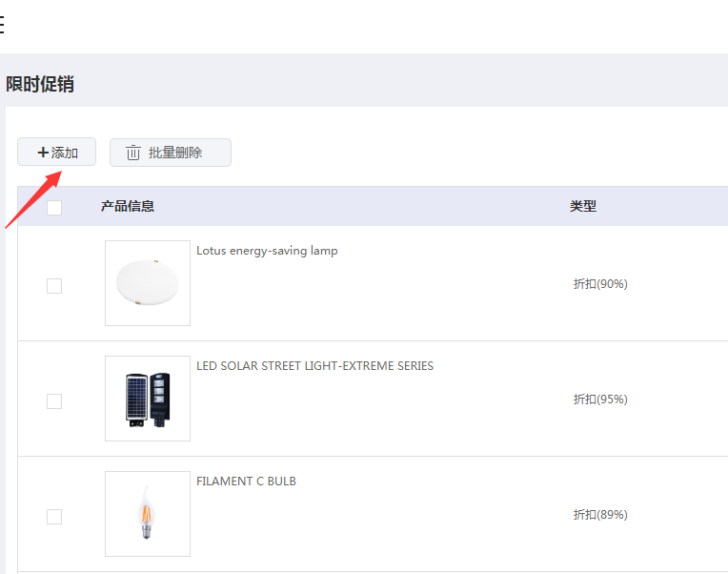Screen dimensions: 728x574
Task: Click the 折扣(95%) discount label
Action: 600,399
